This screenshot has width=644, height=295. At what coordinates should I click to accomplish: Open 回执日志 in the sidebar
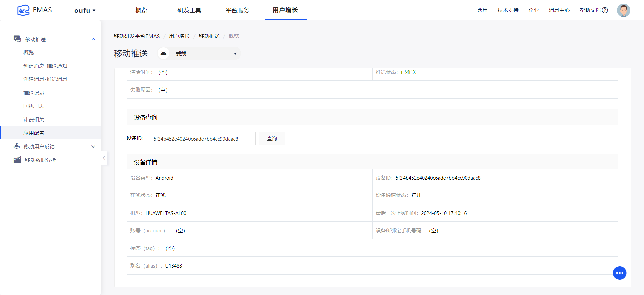[34, 106]
